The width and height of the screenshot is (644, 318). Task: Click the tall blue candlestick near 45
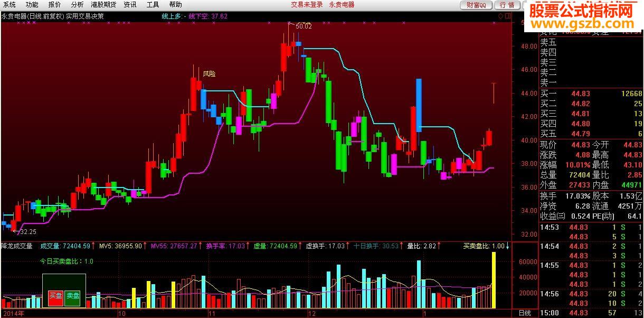pos(419,105)
